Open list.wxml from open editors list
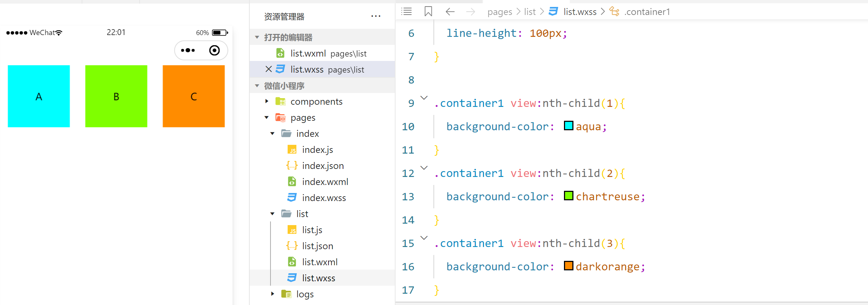Viewport: 868px width, 305px height. click(308, 54)
